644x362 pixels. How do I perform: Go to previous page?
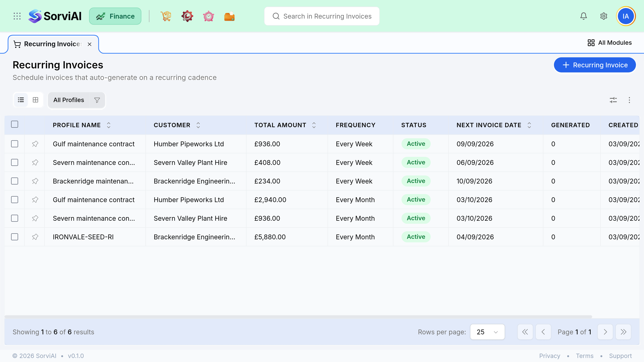543,332
